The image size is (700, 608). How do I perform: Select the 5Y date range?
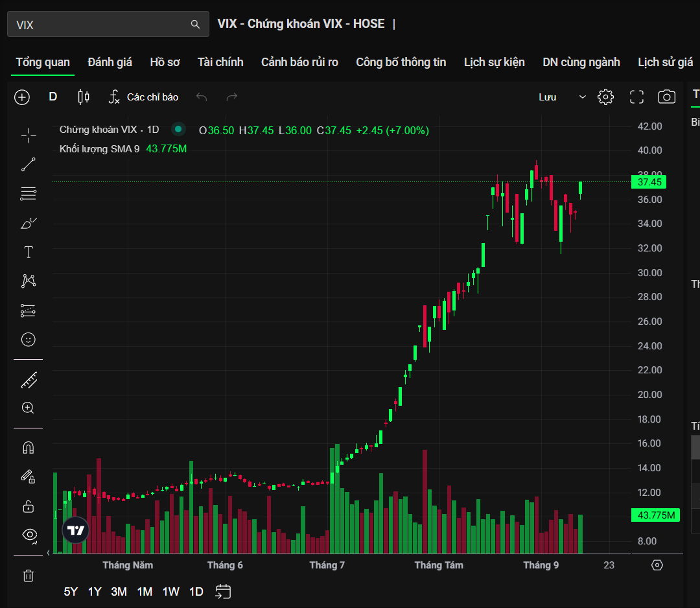[x=71, y=592]
